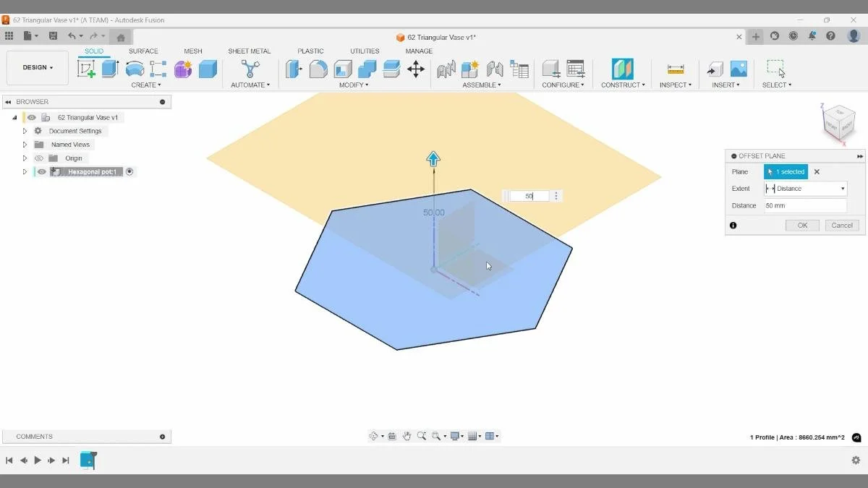Screen dimensions: 868x488
Task: Toggle visibility of 62 Triangular Vase v1
Action: click(x=30, y=117)
